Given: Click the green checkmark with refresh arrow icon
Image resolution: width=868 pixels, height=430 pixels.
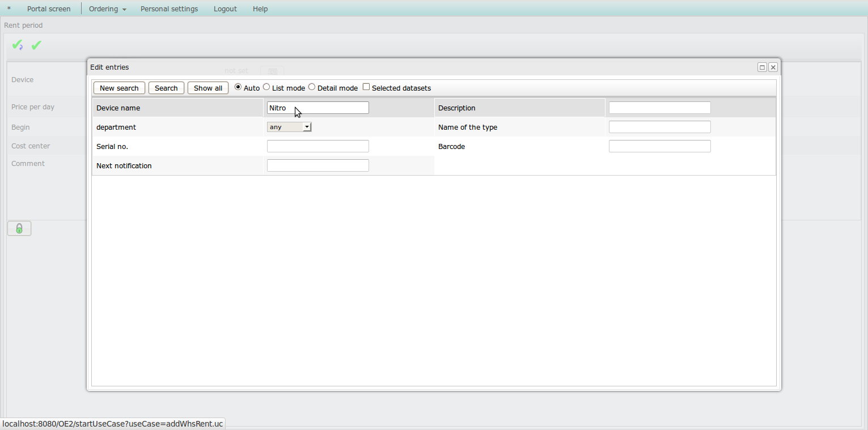Looking at the screenshot, I should 18,45.
